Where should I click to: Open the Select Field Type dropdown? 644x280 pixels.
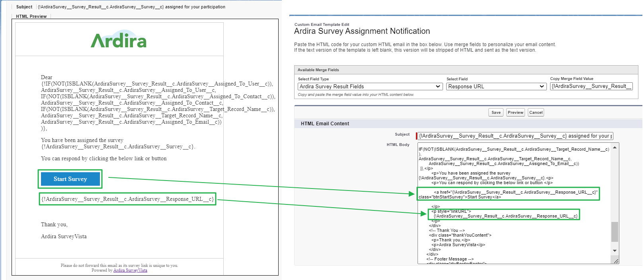(x=370, y=86)
